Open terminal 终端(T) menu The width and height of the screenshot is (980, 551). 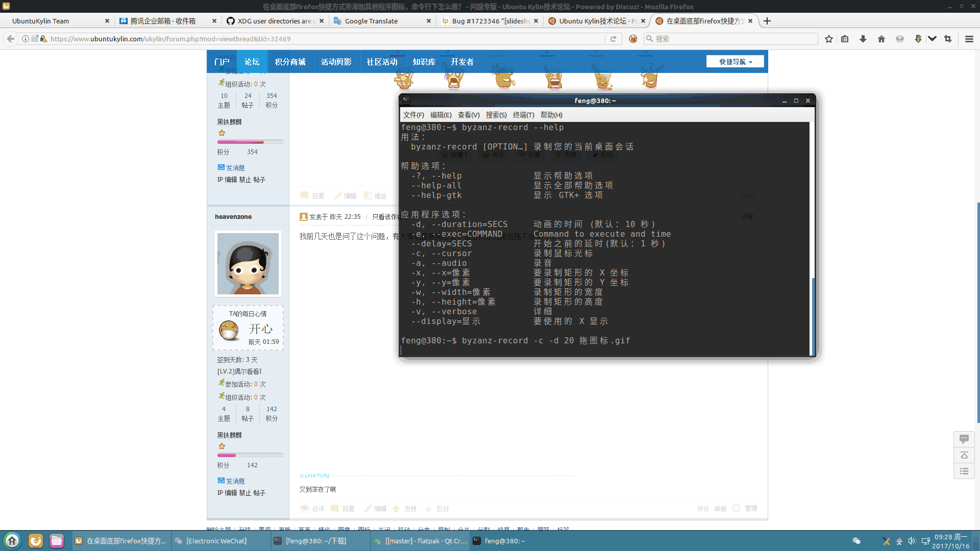523,115
